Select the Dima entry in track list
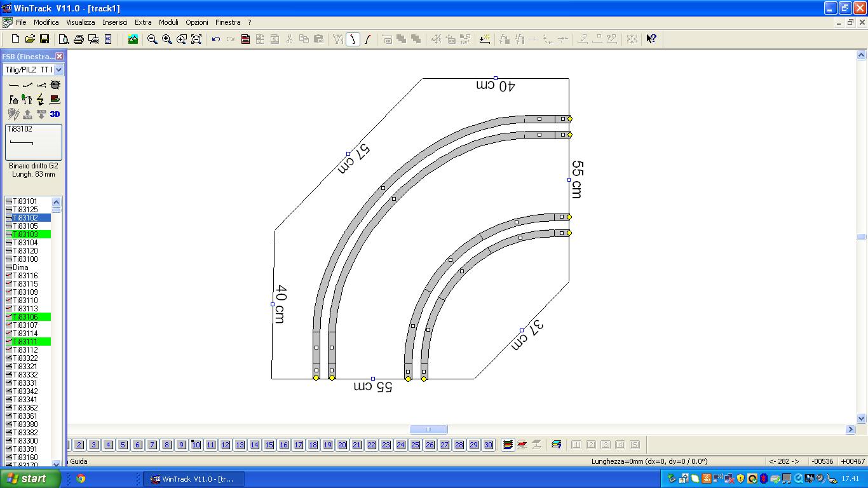The width and height of the screenshot is (868, 488). pyautogui.click(x=28, y=268)
